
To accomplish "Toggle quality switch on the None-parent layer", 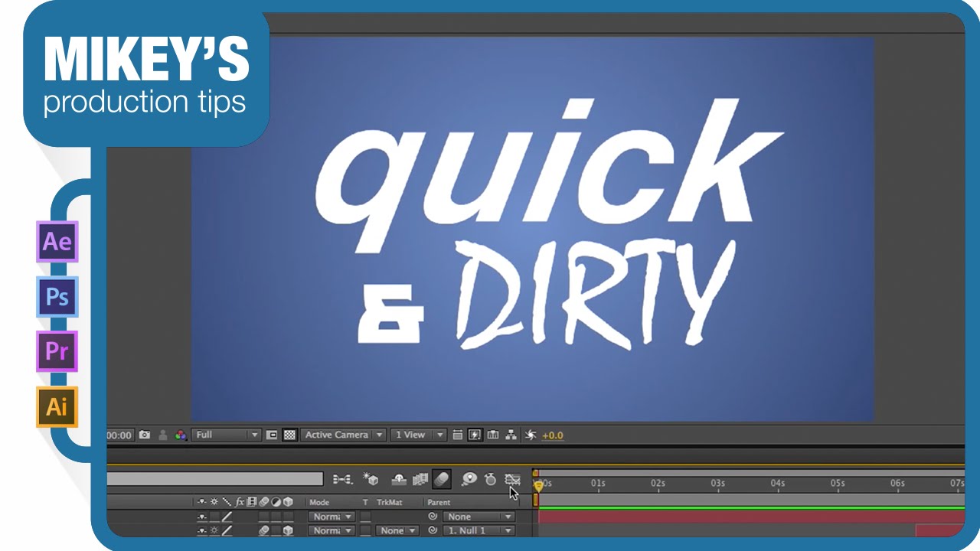I will pos(227,517).
